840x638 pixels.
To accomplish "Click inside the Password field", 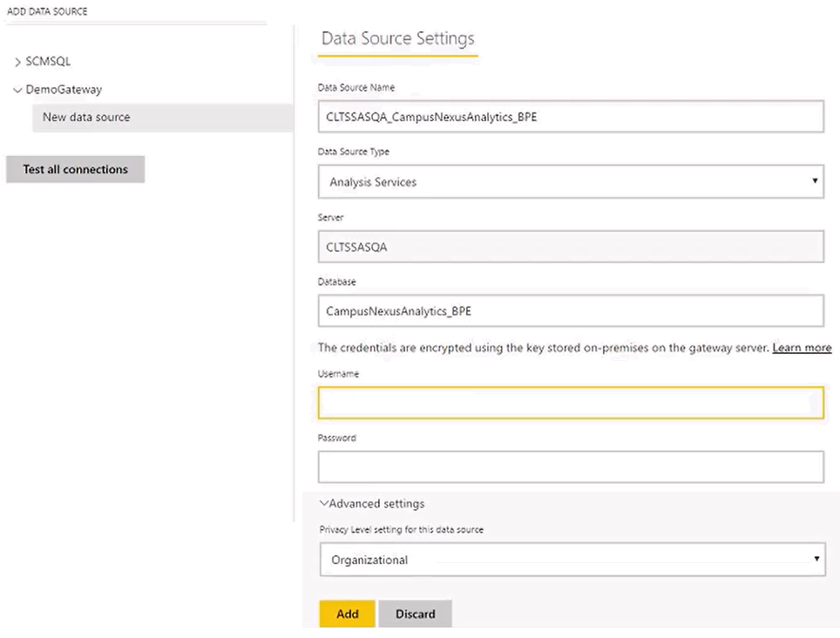I will click(571, 466).
